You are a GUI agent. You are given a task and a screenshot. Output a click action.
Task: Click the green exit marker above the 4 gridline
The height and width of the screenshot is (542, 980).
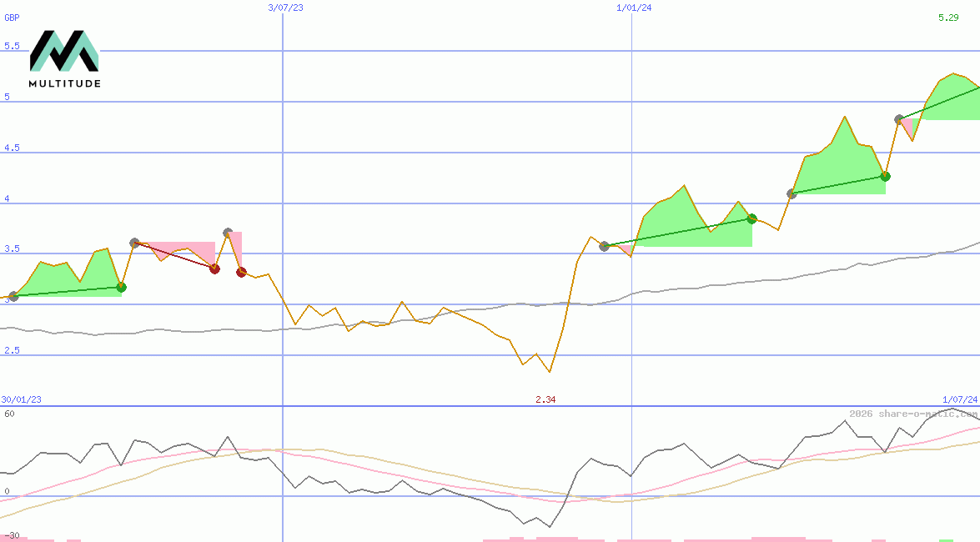pyautogui.click(x=885, y=176)
